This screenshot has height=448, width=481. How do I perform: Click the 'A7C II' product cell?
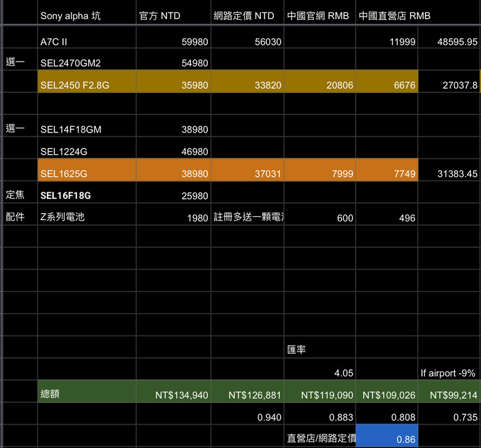(87, 37)
